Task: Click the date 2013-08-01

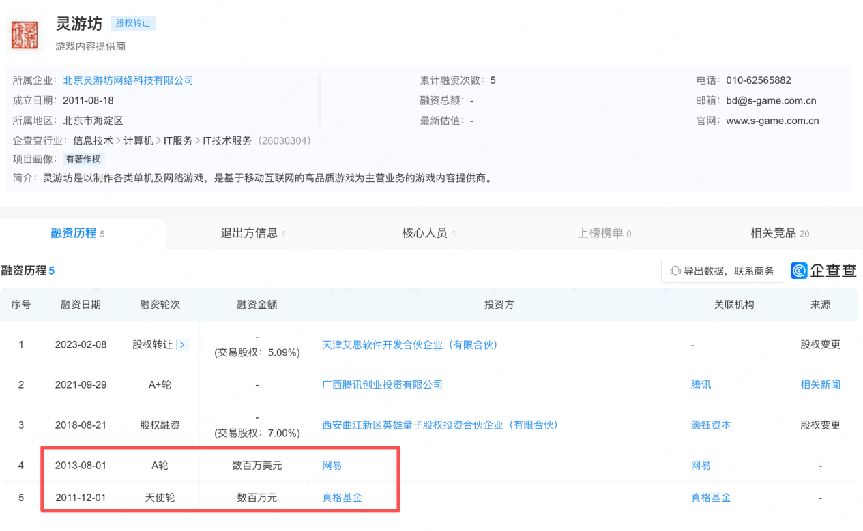Action: coord(80,466)
